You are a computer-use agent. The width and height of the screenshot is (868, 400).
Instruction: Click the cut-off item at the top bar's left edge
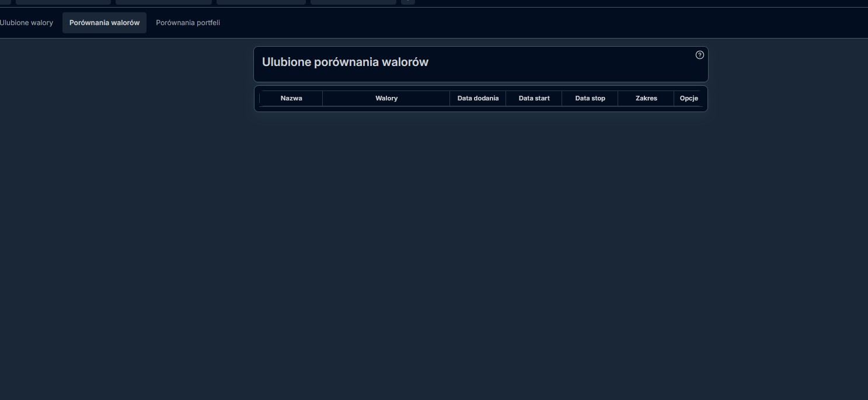click(5, 2)
